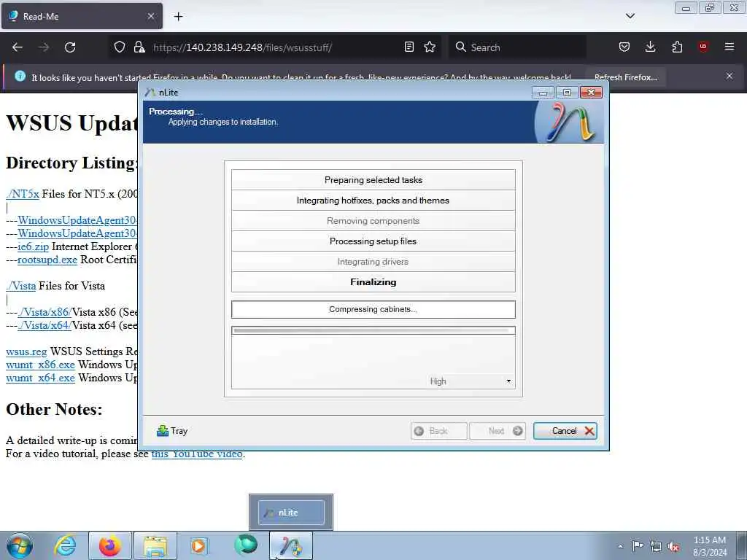The image size is (747, 560).
Task: Click the Refresh Firefox... button
Action: [625, 77]
